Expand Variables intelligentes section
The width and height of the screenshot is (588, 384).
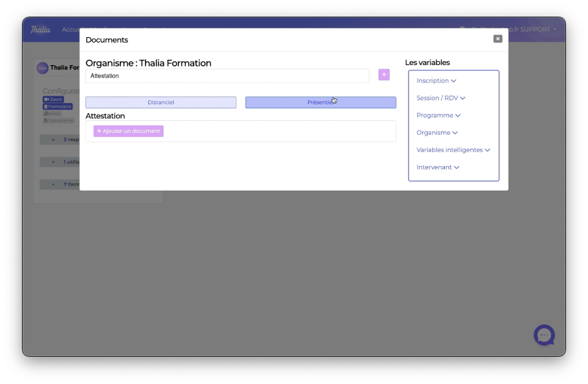coord(453,149)
